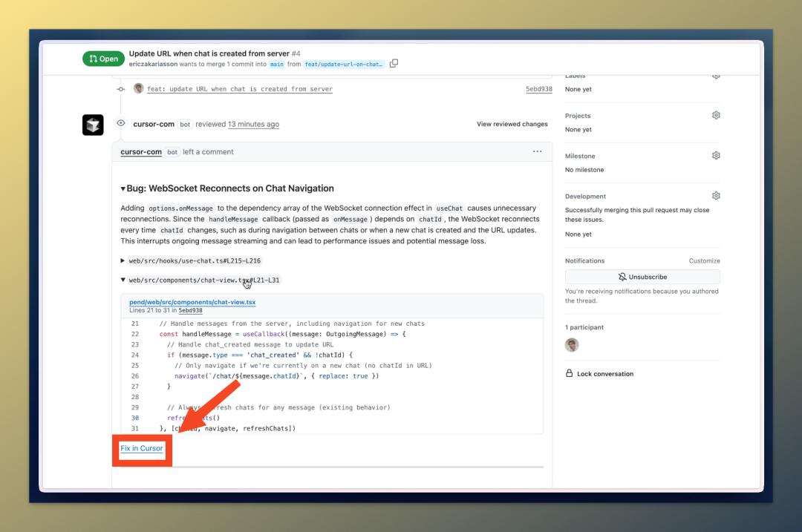The image size is (802, 532).
Task: Click Lock conversation
Action: click(605, 373)
